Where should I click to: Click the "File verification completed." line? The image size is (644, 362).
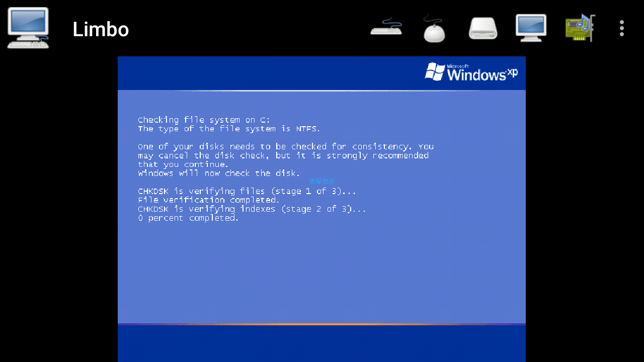tap(209, 200)
